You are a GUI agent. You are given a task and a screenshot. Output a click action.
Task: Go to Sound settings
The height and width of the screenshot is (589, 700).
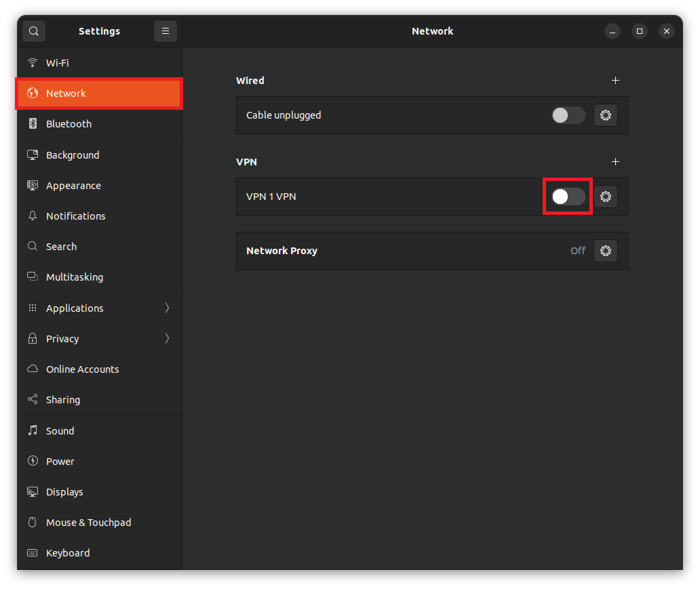pos(60,431)
